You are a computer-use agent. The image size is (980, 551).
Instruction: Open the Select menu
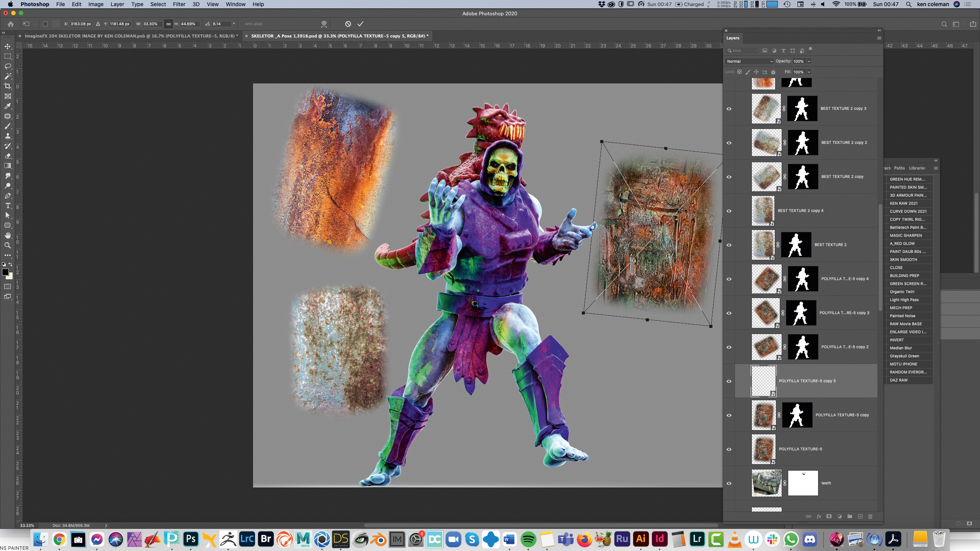pos(158,4)
